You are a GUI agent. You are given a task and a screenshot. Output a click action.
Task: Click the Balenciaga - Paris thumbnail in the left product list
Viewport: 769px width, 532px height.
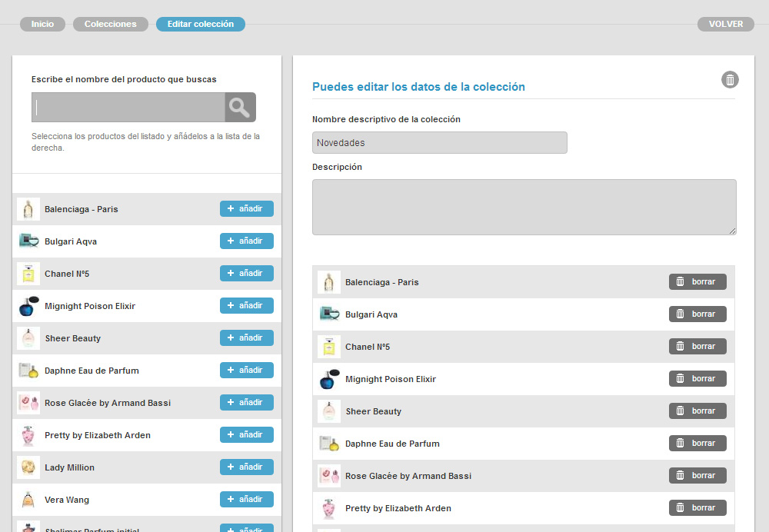28,209
